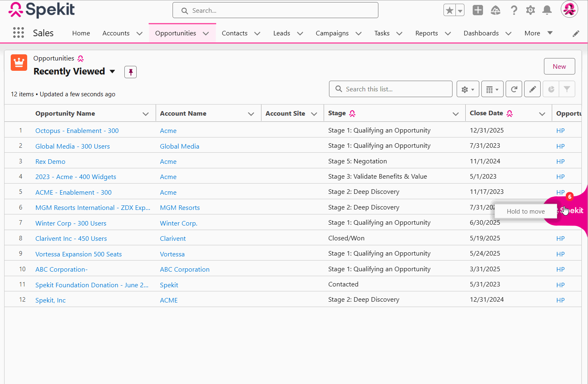Click the 12/31/2025 close date cell
This screenshot has width=588, height=384.
(x=487, y=130)
